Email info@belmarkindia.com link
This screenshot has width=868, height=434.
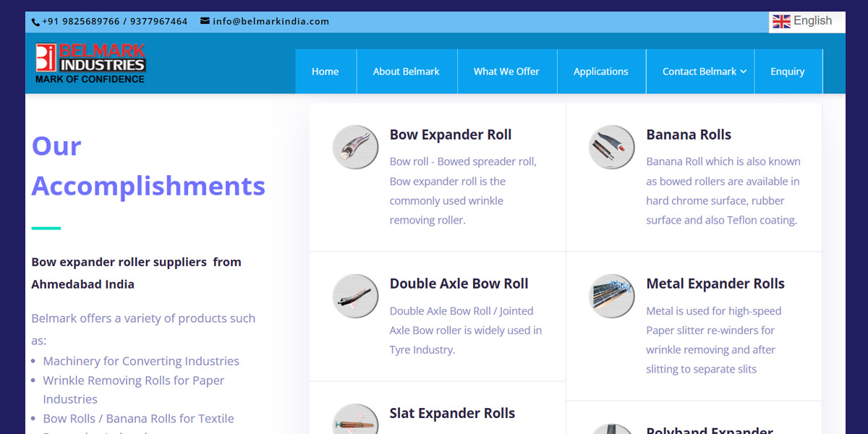tap(271, 21)
